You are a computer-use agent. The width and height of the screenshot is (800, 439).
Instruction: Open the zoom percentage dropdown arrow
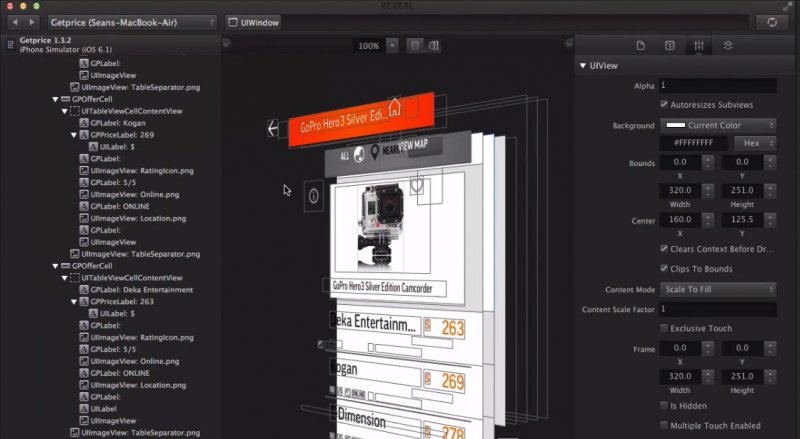tap(392, 45)
